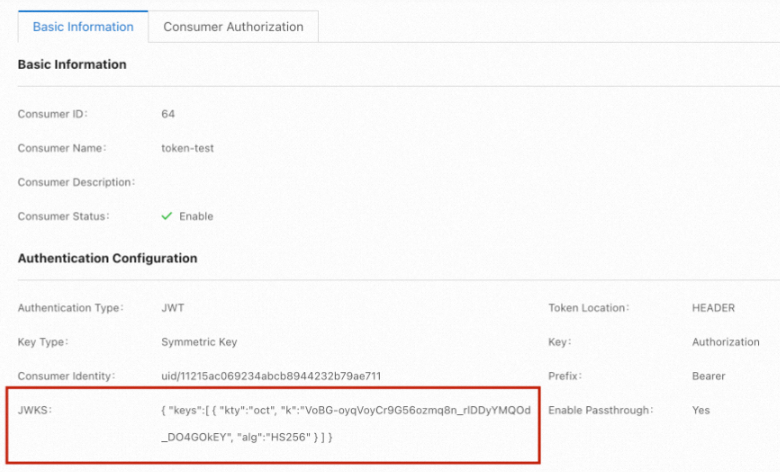Click the JWKS field label

pos(35,410)
